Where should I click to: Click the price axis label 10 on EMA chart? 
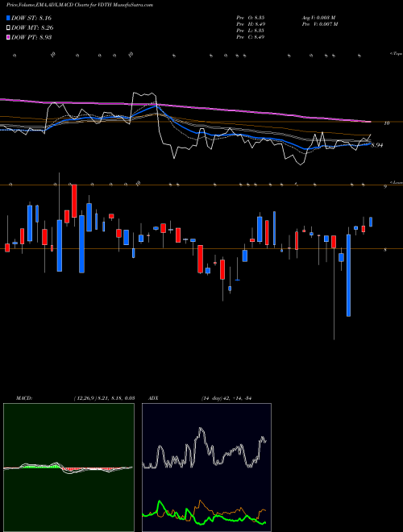(386, 123)
